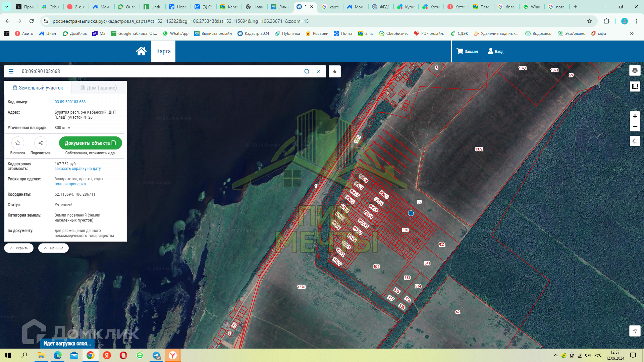Hide the info panel with 'скрыть'
644x362 pixels.
(19, 248)
